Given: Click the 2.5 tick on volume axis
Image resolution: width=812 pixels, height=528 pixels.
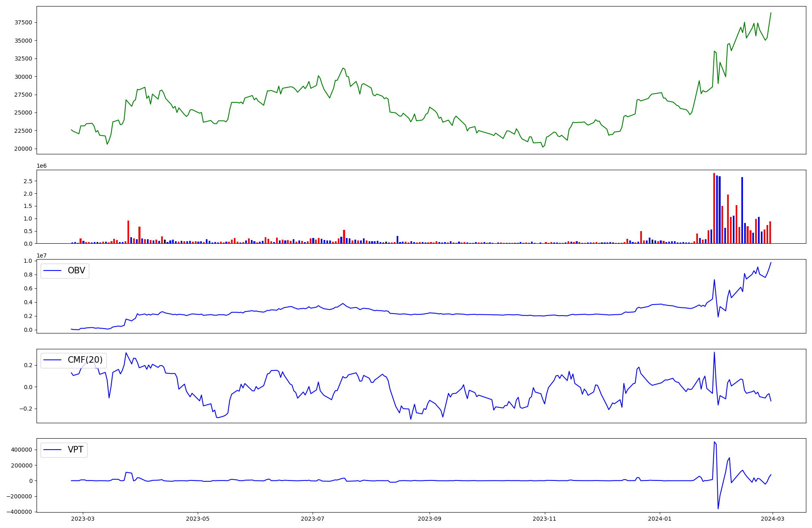Looking at the screenshot, I should tap(28, 181).
